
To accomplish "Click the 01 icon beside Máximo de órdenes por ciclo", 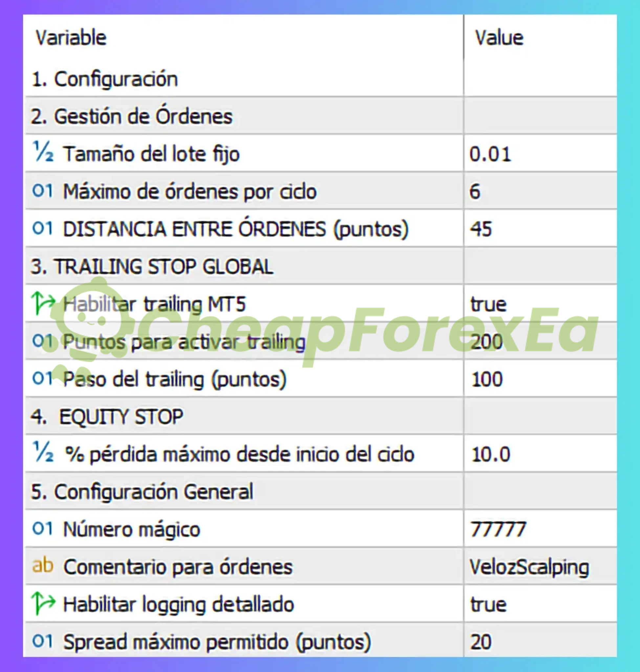I will click(x=43, y=191).
